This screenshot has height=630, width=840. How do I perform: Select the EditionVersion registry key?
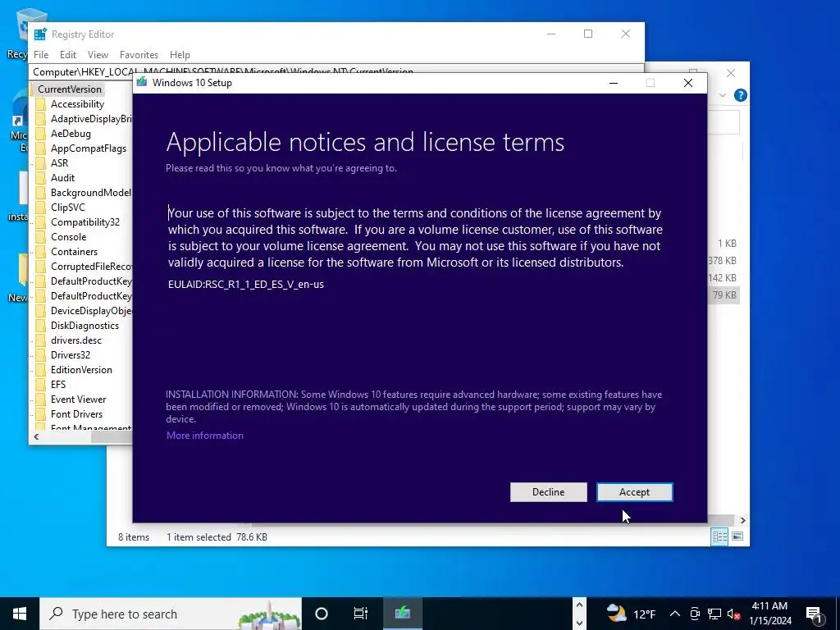point(81,370)
